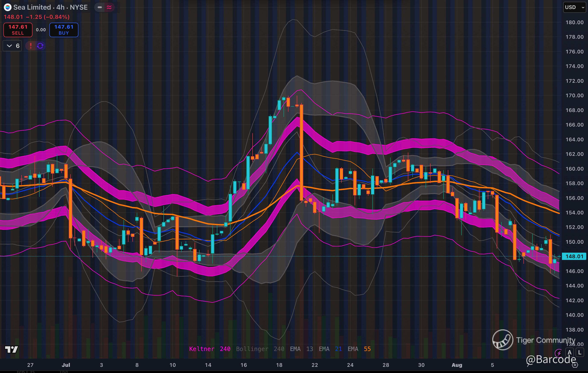Click the pink approximate-equal indicator icon
This screenshot has height=373, width=588.
[109, 7]
